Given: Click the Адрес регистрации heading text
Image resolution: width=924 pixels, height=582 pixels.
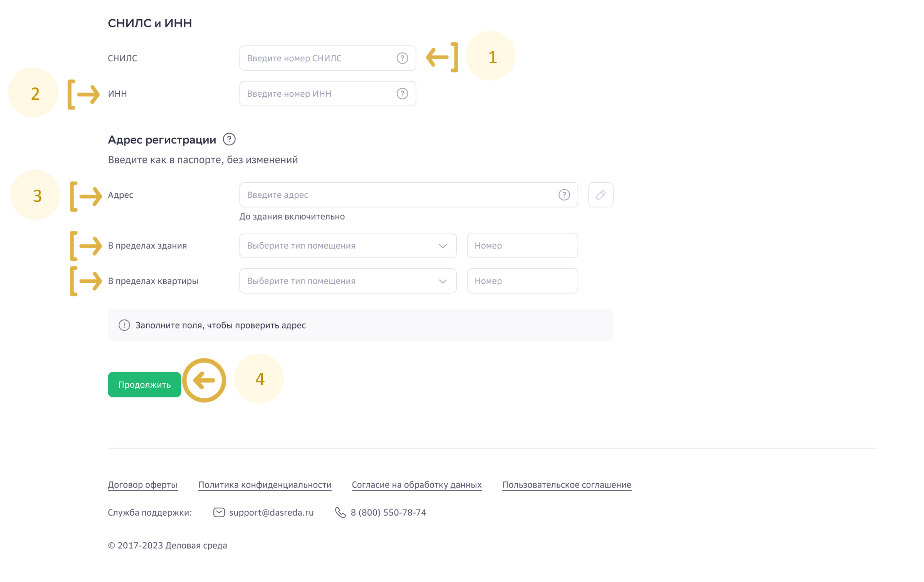Looking at the screenshot, I should 162,140.
